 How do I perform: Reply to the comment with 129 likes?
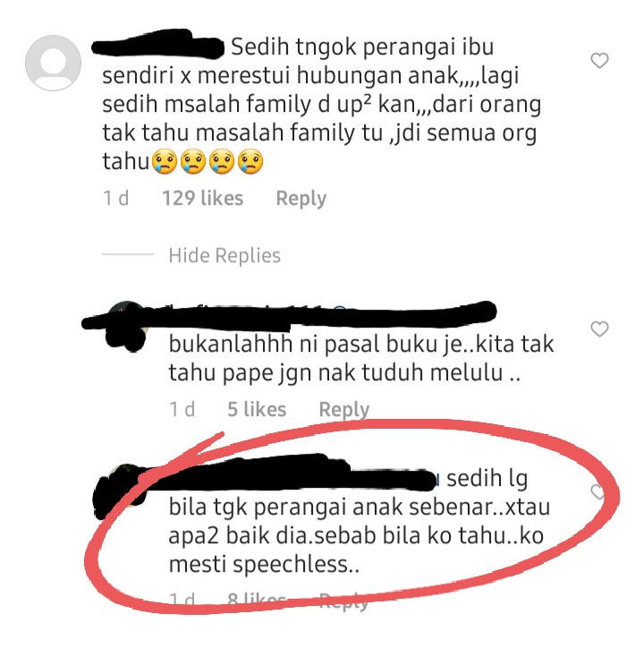tap(301, 199)
